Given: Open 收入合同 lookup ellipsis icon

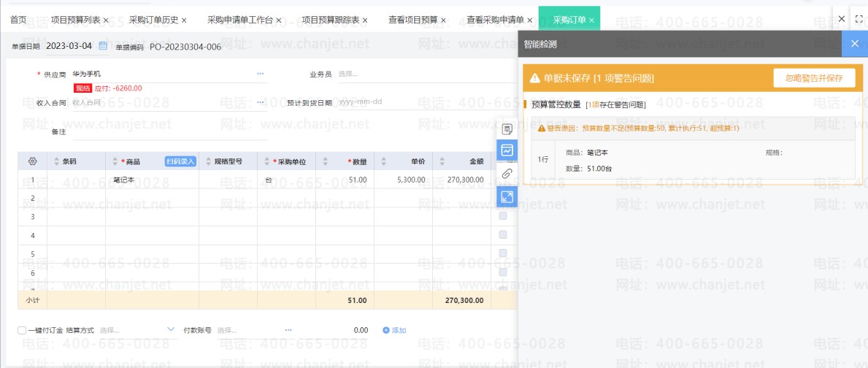Looking at the screenshot, I should click(x=260, y=102).
